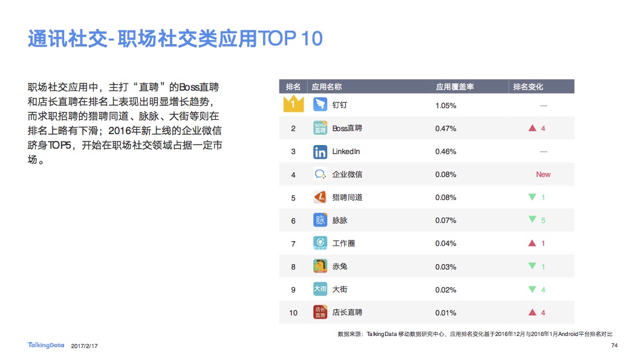Click the app name 大街 in table

[x=340, y=289]
